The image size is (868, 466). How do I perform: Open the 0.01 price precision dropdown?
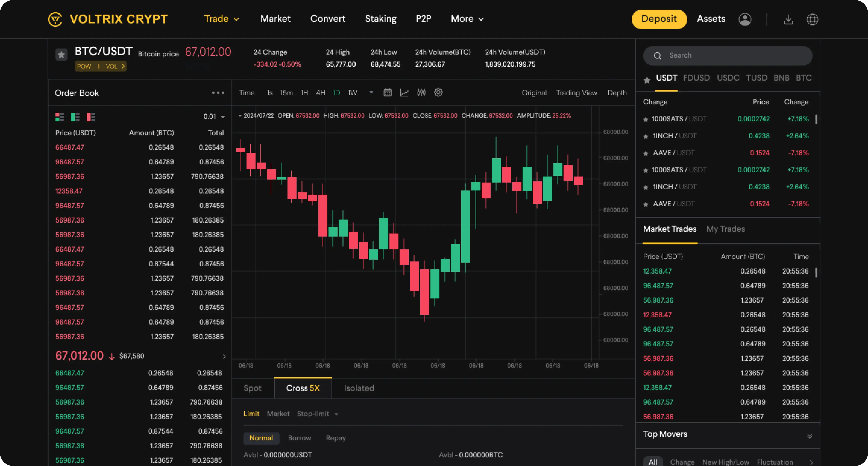214,116
